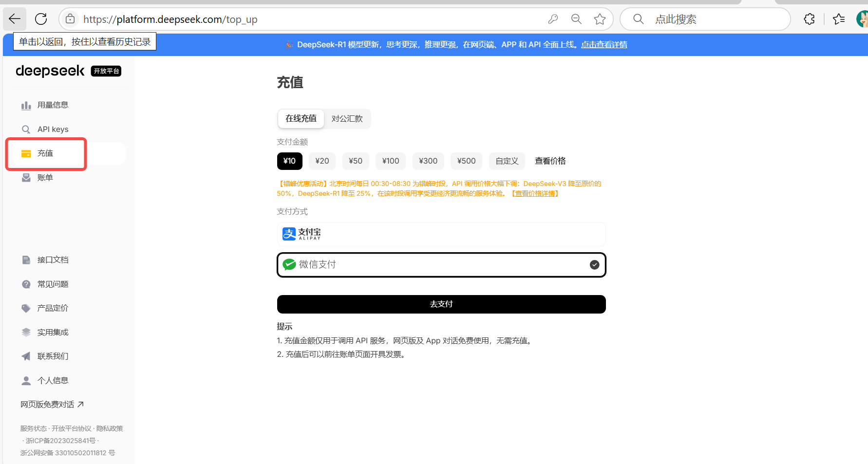Open 产品定价 in the sidebar
The image size is (868, 464).
click(53, 308)
